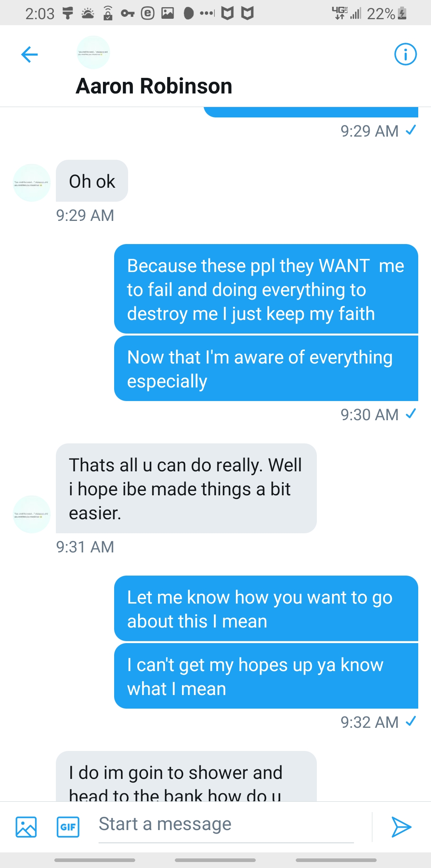This screenshot has width=431, height=868.
Task: Tap the battery indicator in status bar
Action: 402,14
